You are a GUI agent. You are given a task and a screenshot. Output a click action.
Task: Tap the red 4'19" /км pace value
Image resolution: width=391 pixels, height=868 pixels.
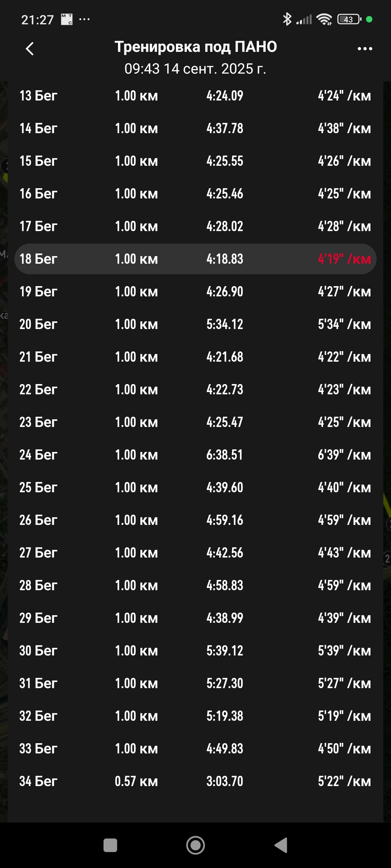point(344,259)
